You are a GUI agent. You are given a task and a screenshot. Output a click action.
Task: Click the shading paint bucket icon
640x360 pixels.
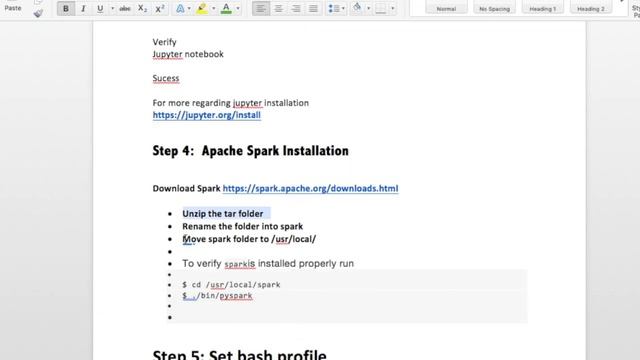click(357, 8)
